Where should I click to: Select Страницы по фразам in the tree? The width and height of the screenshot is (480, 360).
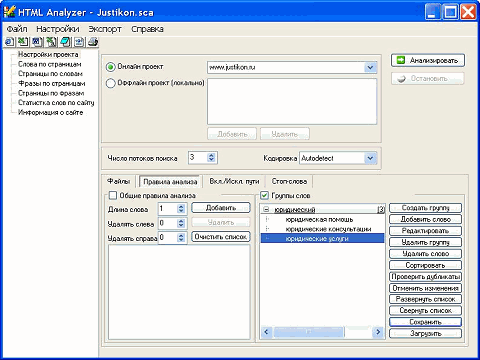51,93
